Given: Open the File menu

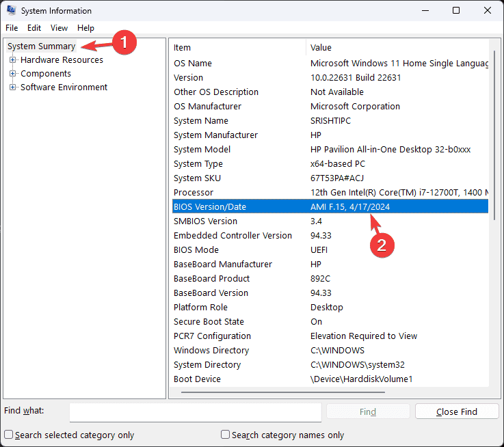Looking at the screenshot, I should pyautogui.click(x=12, y=28).
